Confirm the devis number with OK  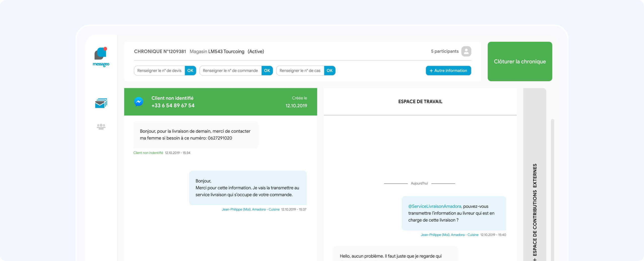(190, 71)
